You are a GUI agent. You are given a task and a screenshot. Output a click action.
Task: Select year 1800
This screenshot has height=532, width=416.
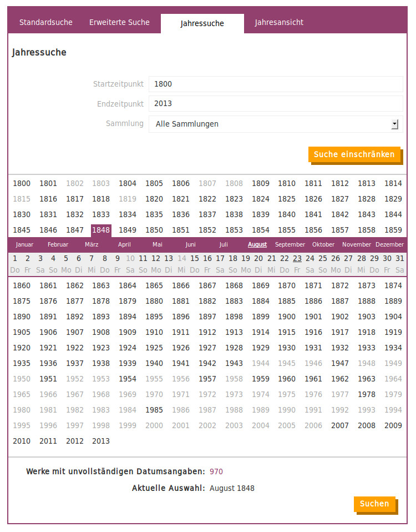[22, 184]
